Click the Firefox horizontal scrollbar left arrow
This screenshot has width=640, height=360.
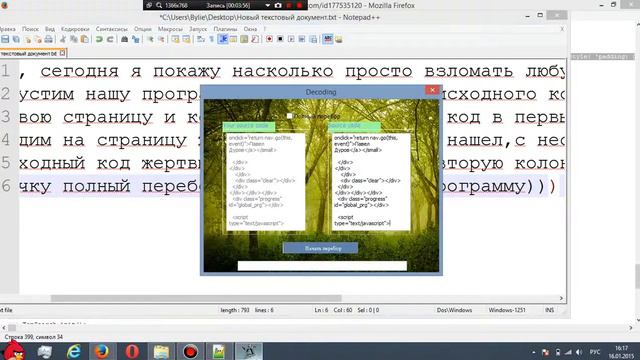click(4, 328)
